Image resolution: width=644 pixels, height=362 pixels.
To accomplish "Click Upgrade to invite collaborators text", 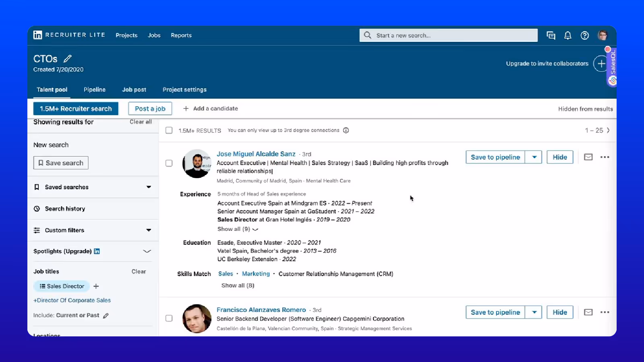I will click(547, 64).
